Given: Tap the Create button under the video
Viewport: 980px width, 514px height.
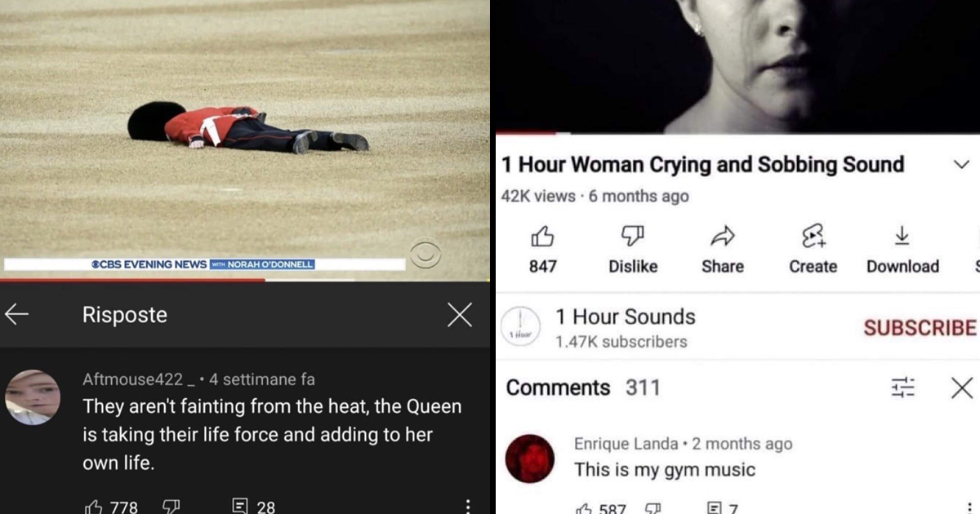Looking at the screenshot, I should (x=813, y=250).
